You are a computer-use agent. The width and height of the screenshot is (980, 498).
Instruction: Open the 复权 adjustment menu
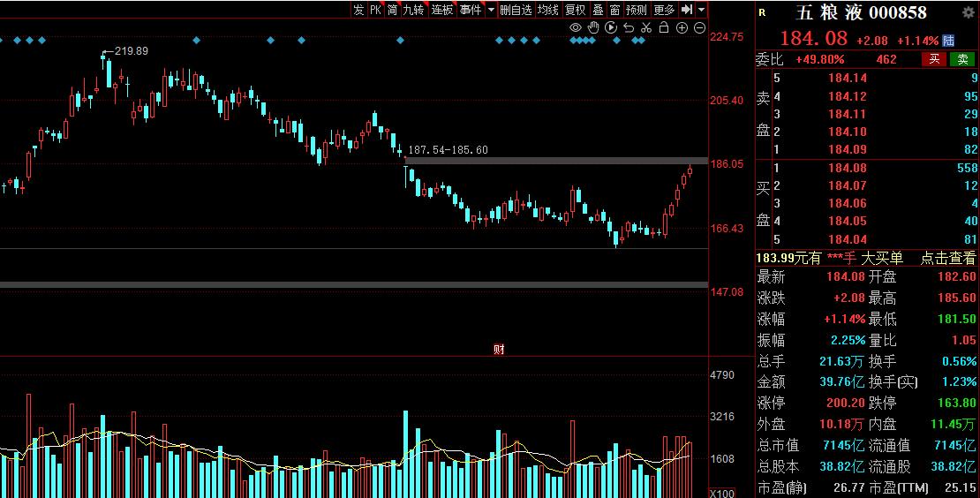pyautogui.click(x=575, y=10)
